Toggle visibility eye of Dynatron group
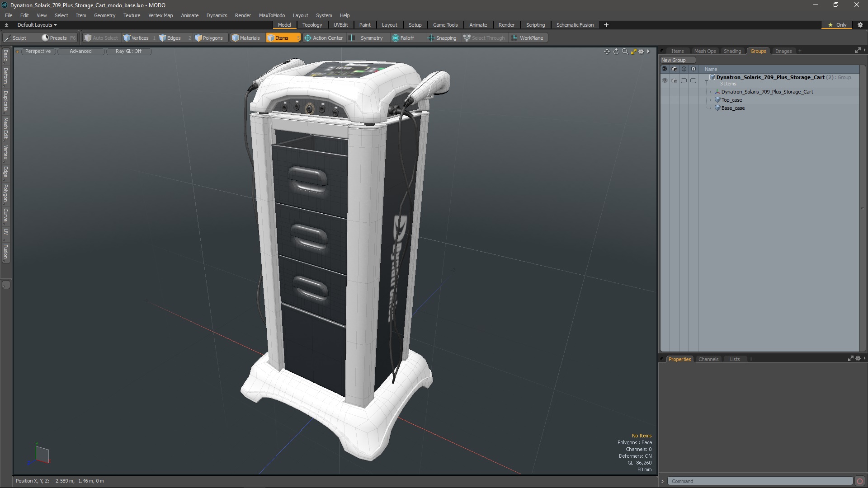Viewport: 868px width, 488px height. (x=665, y=80)
